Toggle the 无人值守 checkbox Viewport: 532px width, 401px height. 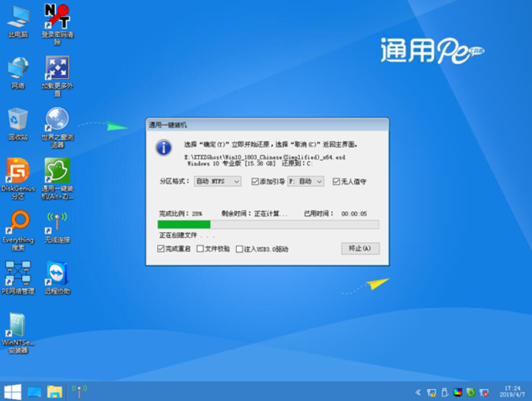pos(336,182)
